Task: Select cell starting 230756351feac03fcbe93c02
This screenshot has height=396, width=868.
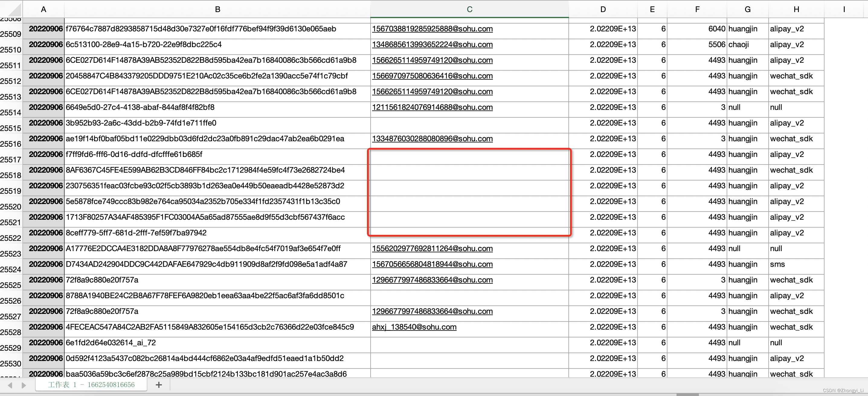Action: (217, 188)
